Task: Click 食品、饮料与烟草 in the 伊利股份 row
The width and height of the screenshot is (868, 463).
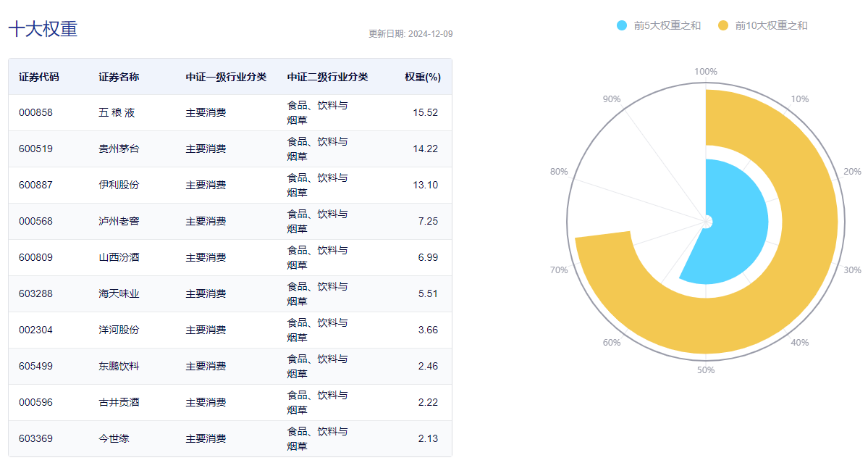Action: pos(317,185)
